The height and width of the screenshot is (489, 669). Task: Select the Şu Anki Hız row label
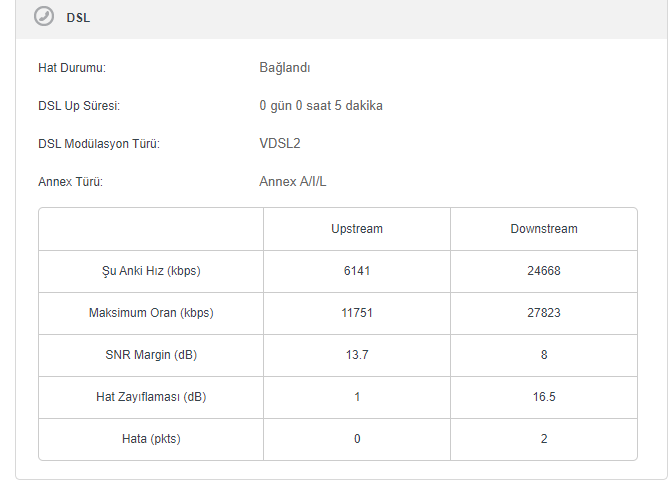151,271
